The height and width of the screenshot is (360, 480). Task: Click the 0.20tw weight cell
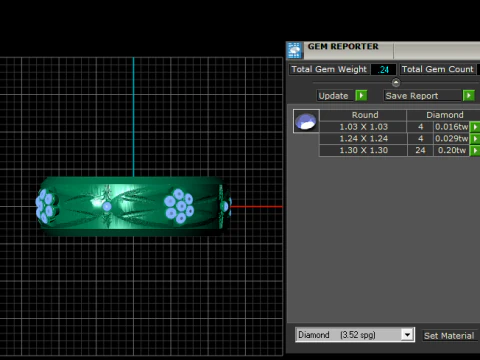click(451, 150)
